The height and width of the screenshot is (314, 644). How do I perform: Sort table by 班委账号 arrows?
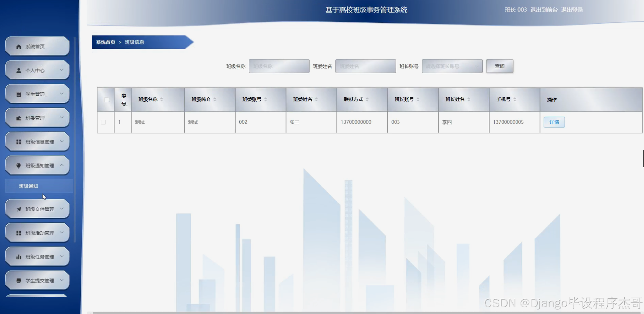(265, 99)
